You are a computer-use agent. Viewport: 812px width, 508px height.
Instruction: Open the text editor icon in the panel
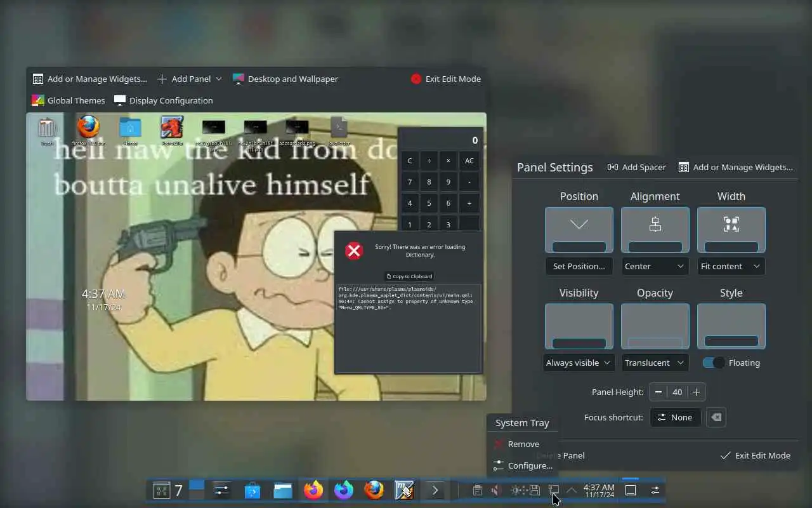coord(405,490)
